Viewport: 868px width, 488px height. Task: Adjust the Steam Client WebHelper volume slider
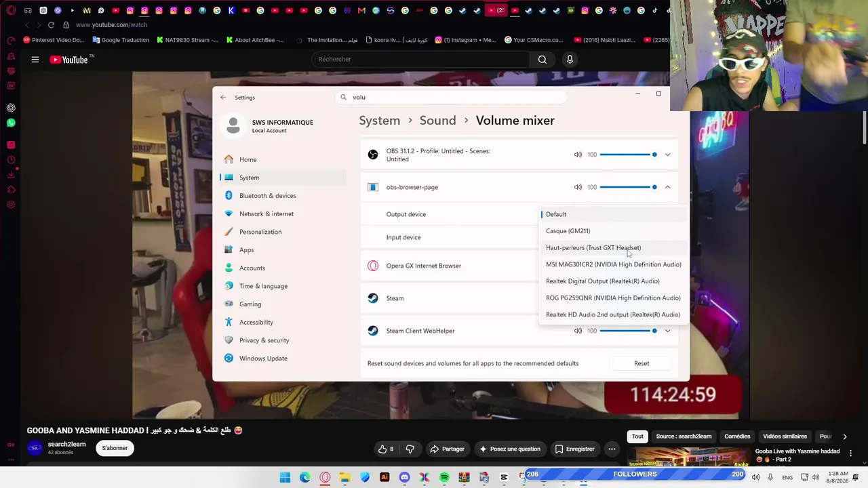[628, 331]
